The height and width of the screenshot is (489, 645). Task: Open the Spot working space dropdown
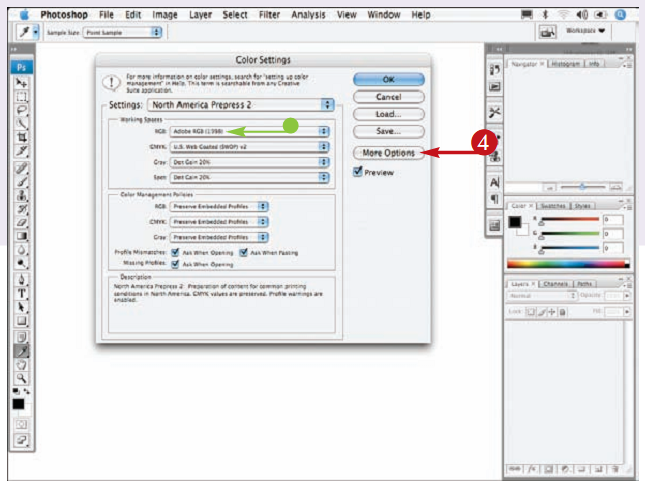(249, 177)
